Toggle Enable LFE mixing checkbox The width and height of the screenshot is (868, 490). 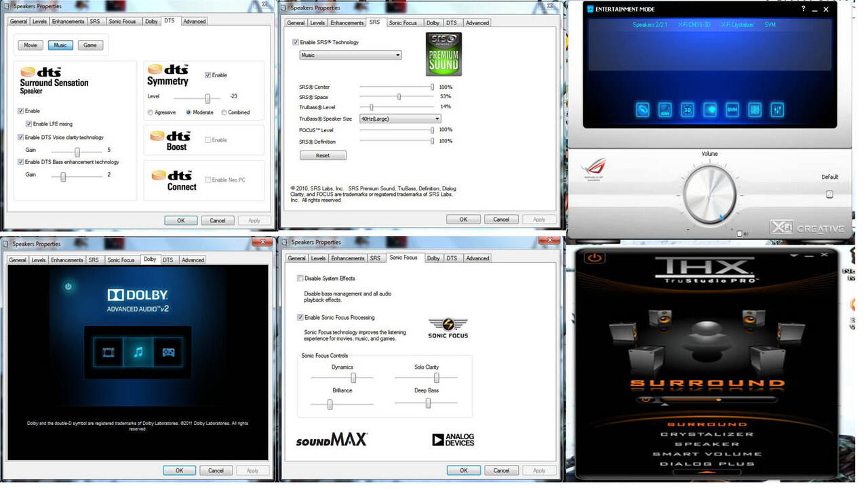point(28,124)
